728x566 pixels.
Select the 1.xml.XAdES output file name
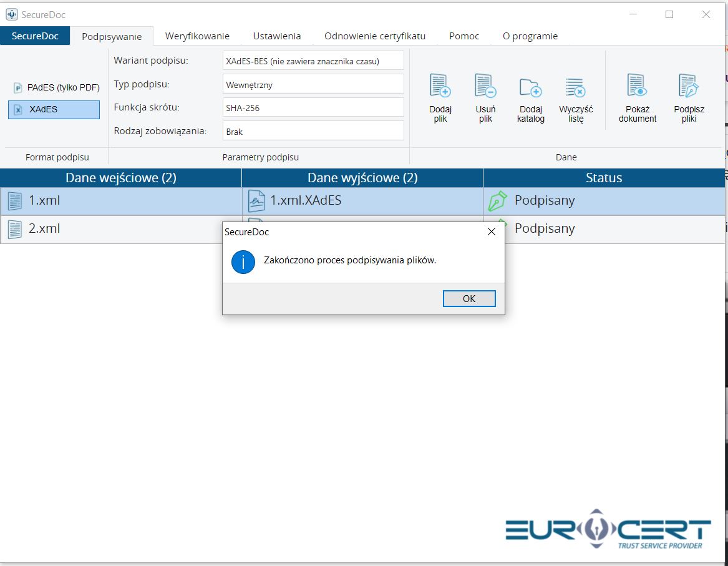[x=306, y=200]
